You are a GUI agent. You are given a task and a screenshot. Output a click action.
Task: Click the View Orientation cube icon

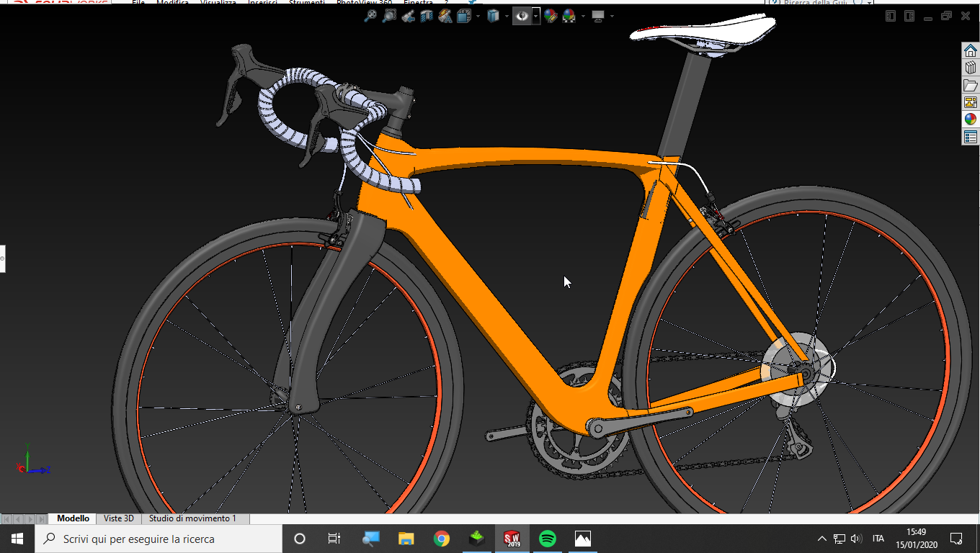pyautogui.click(x=463, y=16)
